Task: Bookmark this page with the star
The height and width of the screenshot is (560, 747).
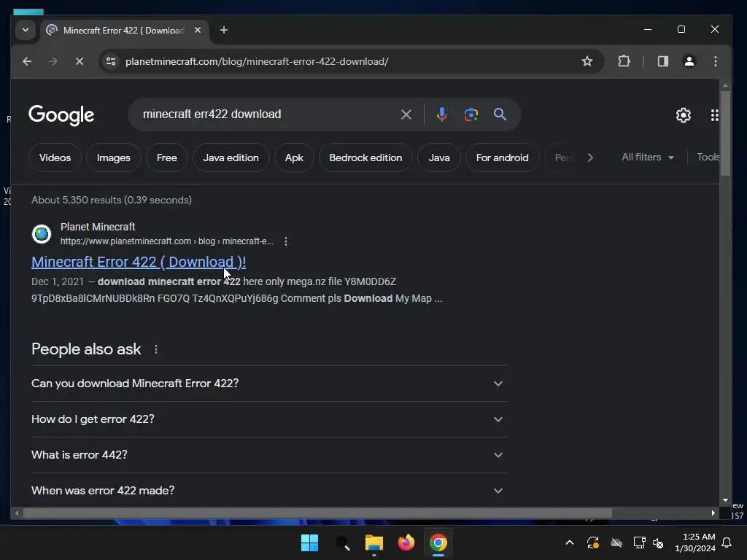Action: coord(587,61)
